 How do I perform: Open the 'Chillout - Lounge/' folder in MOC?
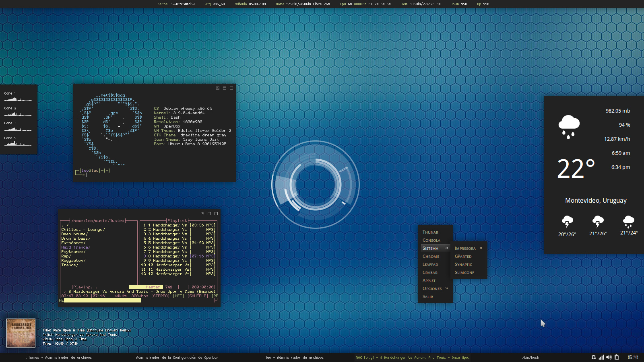pyautogui.click(x=83, y=230)
